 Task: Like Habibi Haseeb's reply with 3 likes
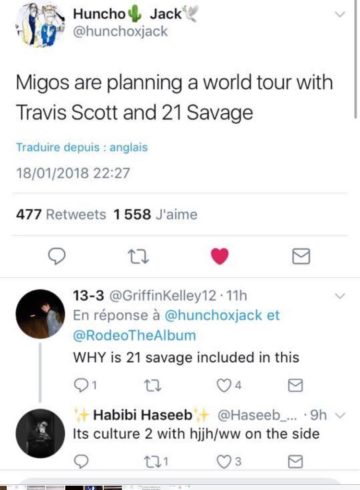[x=228, y=462]
